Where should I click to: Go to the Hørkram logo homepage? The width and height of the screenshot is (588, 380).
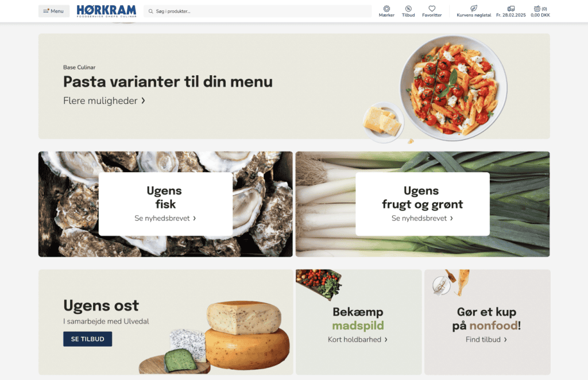point(106,11)
